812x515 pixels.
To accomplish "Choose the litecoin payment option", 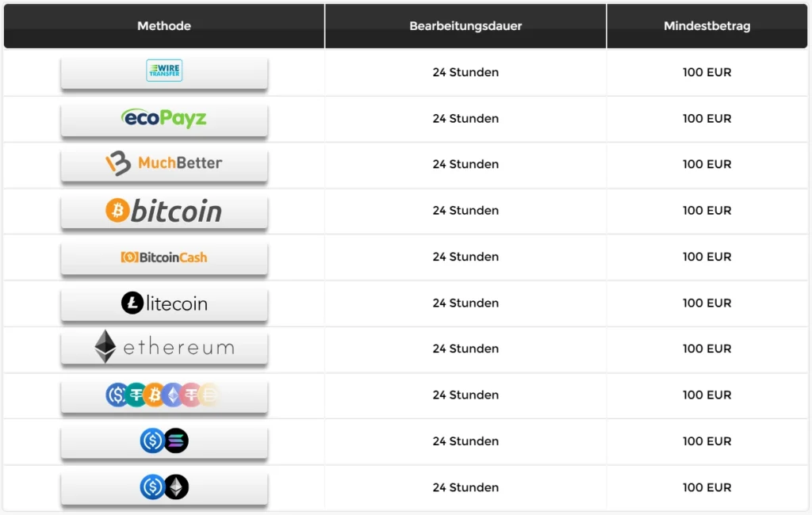I will (x=164, y=303).
